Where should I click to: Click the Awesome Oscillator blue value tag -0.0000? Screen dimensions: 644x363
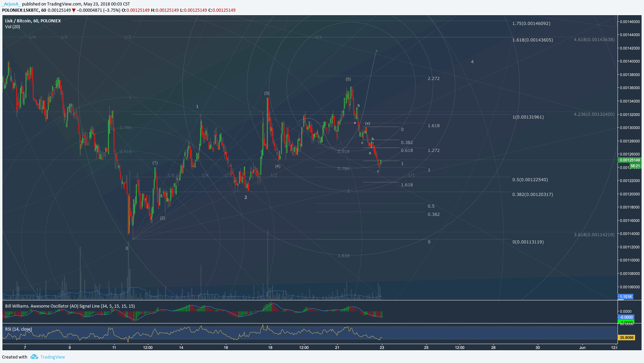(x=626, y=318)
